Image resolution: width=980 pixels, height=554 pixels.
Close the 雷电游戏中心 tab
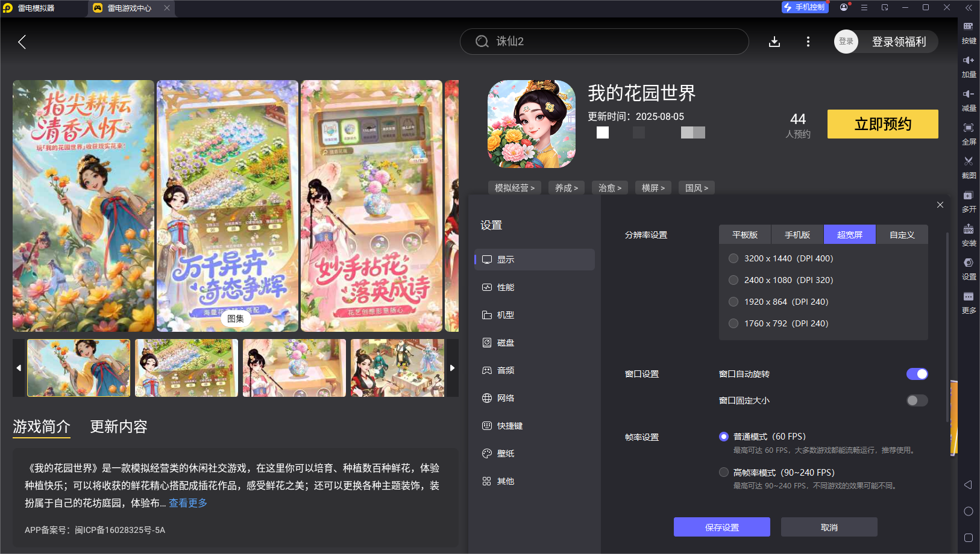[167, 8]
